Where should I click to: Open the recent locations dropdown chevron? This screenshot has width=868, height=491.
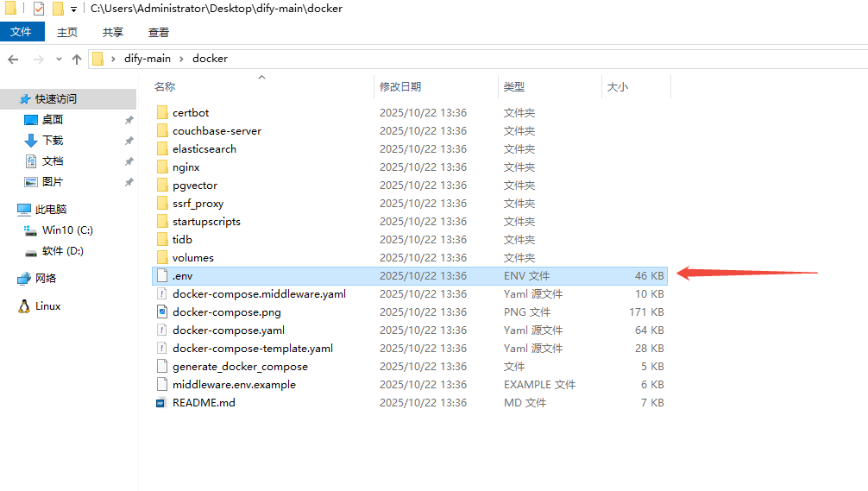pos(59,60)
